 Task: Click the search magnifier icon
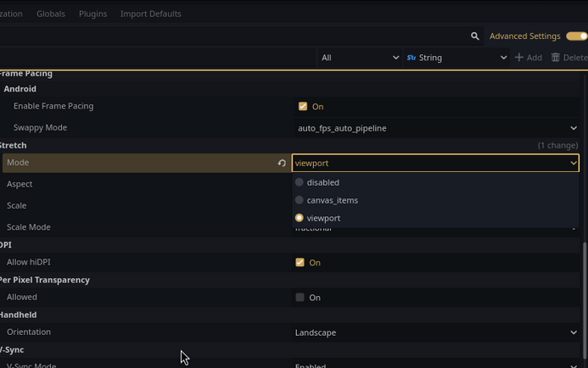tap(475, 36)
